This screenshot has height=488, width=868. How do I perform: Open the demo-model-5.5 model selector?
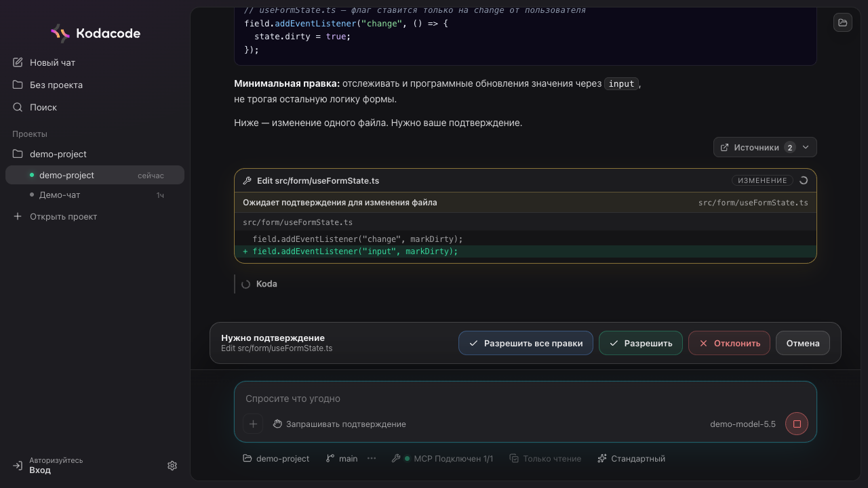tap(743, 424)
